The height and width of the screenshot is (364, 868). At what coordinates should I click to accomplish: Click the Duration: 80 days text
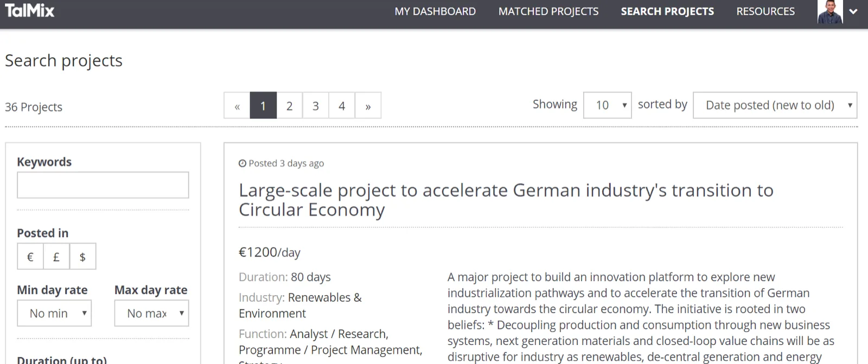tap(285, 277)
